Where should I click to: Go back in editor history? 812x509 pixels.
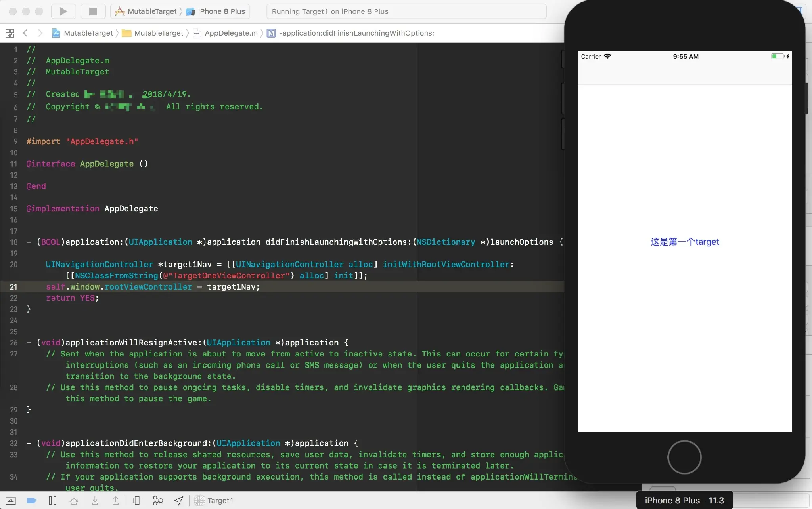click(x=25, y=33)
